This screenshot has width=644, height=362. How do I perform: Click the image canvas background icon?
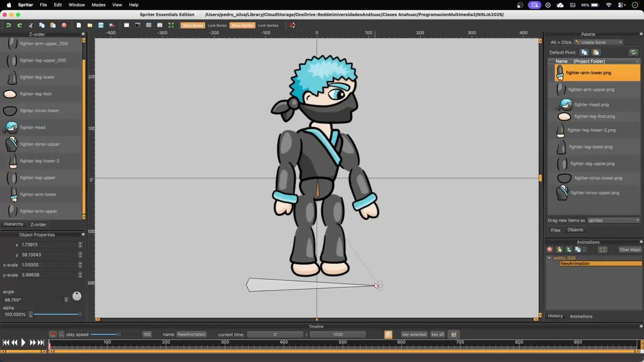tap(159, 25)
